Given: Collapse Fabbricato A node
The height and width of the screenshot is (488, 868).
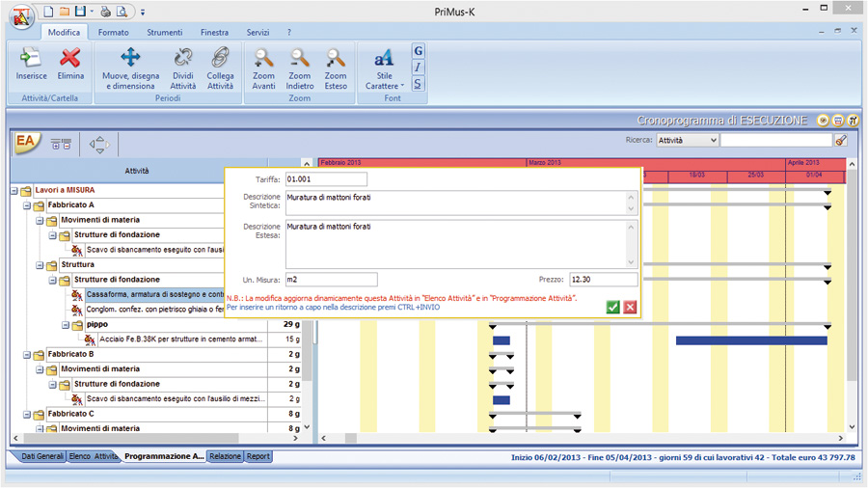Looking at the screenshot, I should coord(27,205).
